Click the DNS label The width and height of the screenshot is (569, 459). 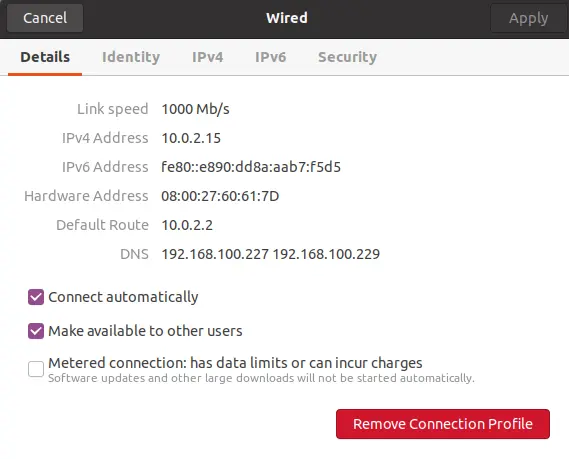coord(134,254)
